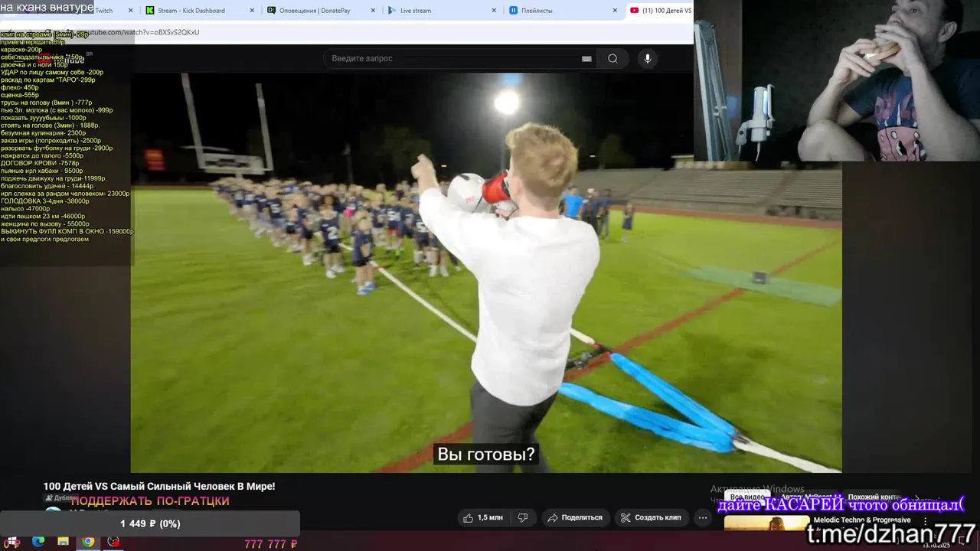The height and width of the screenshot is (551, 980).
Task: Open Melodic Techno & Progressive video thumbnail
Action: pos(766,523)
